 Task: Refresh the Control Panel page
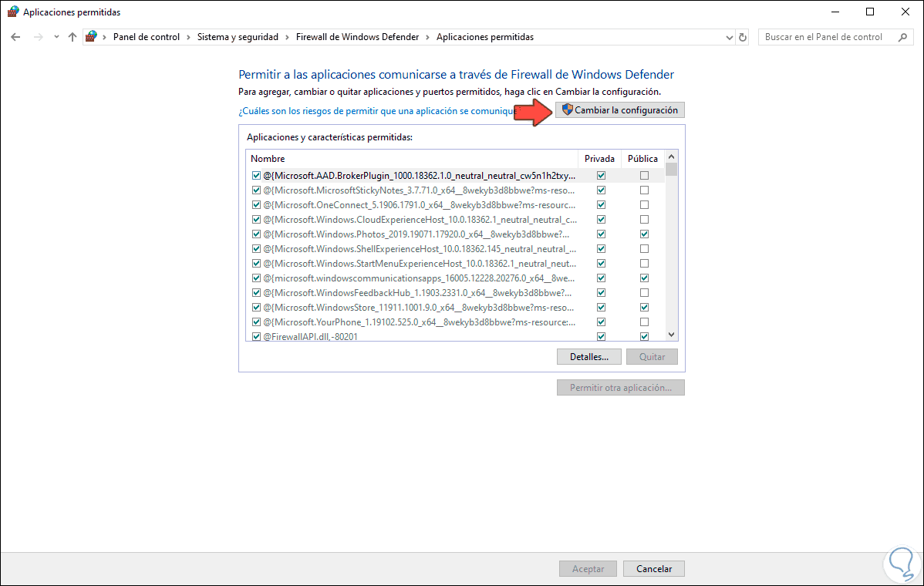(x=743, y=37)
